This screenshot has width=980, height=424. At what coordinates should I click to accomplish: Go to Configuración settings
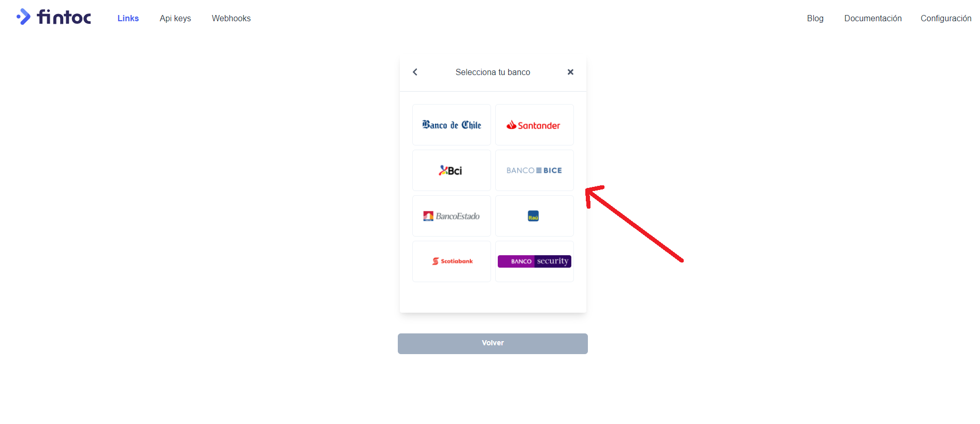pyautogui.click(x=946, y=18)
